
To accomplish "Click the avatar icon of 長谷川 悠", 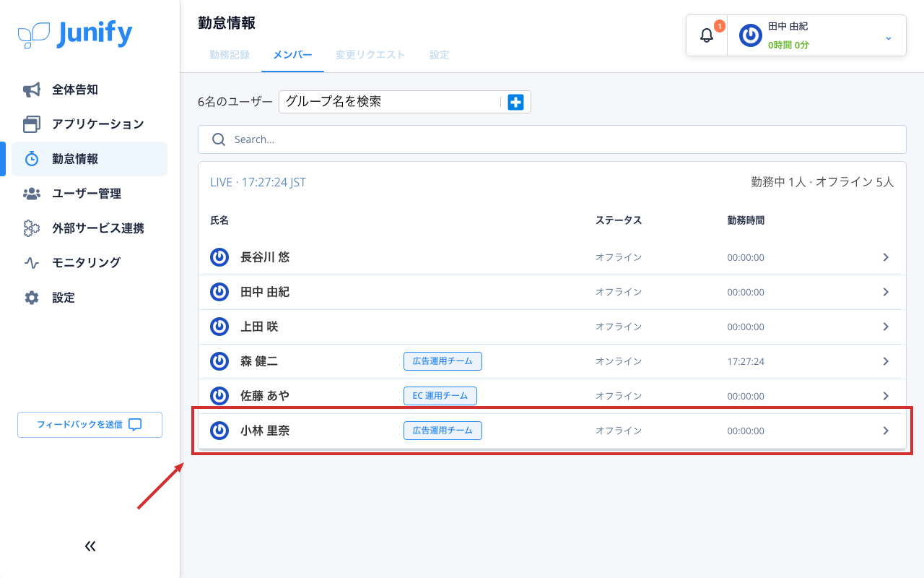I will [219, 257].
